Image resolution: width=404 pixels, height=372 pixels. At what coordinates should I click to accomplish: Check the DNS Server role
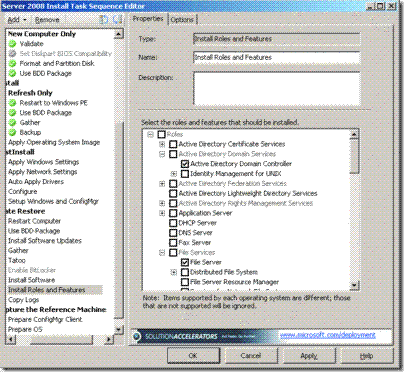coord(173,233)
